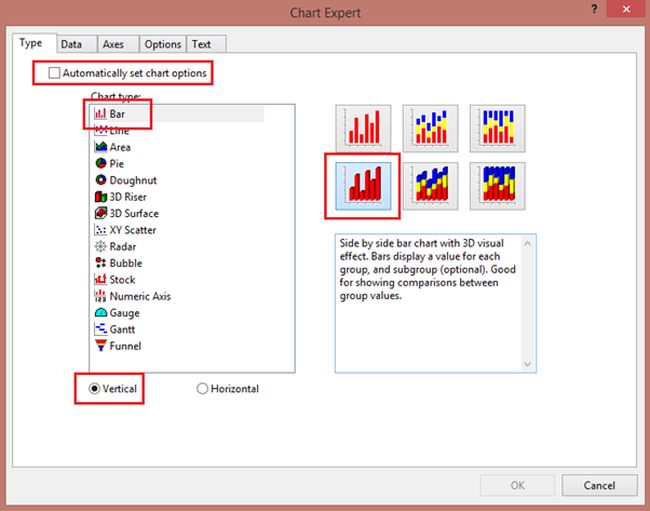Select the 3D Surface chart icon
Screen dimensions: 650x511
[x=100, y=213]
